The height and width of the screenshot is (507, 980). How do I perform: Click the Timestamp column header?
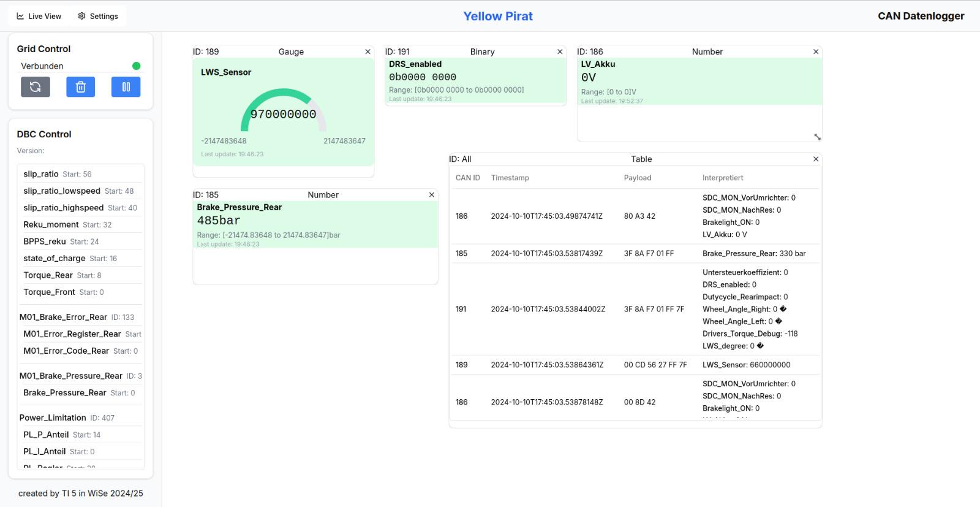pyautogui.click(x=510, y=178)
